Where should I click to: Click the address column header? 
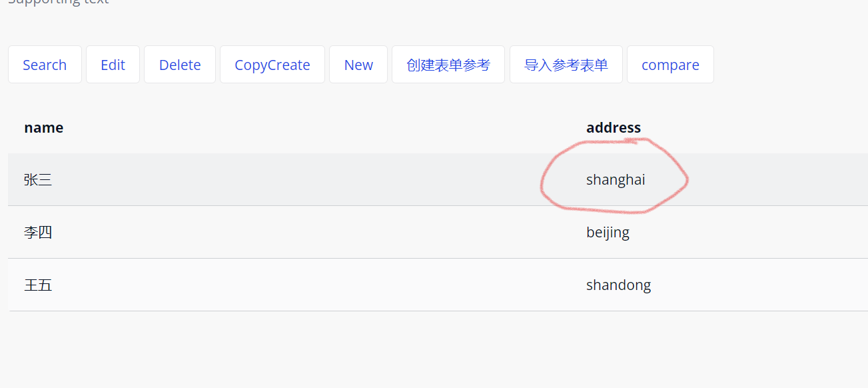(614, 128)
